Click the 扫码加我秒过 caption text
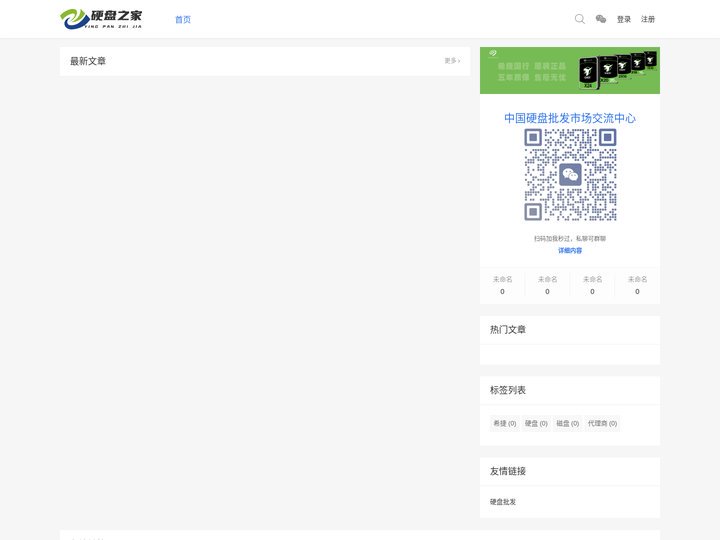This screenshot has height=540, width=720. click(x=570, y=238)
